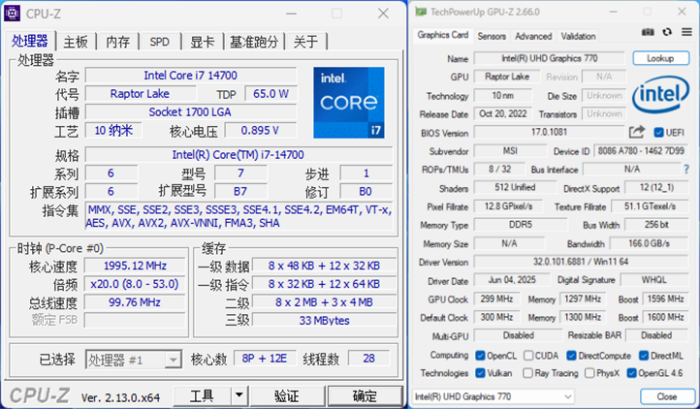Viewport: 700px width, 409px height.
Task: Click the 验证 button
Action: click(x=287, y=395)
